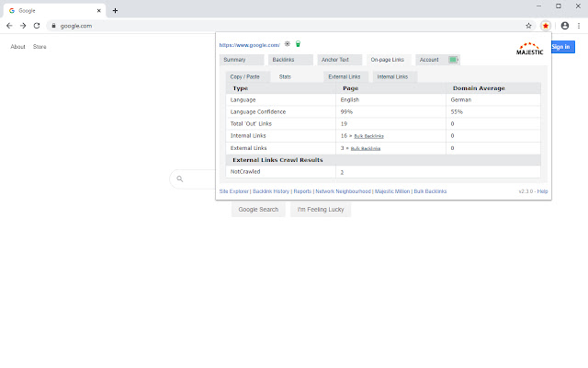This screenshot has width=588, height=368.
Task: Open the Backlinks tab
Action: click(291, 60)
